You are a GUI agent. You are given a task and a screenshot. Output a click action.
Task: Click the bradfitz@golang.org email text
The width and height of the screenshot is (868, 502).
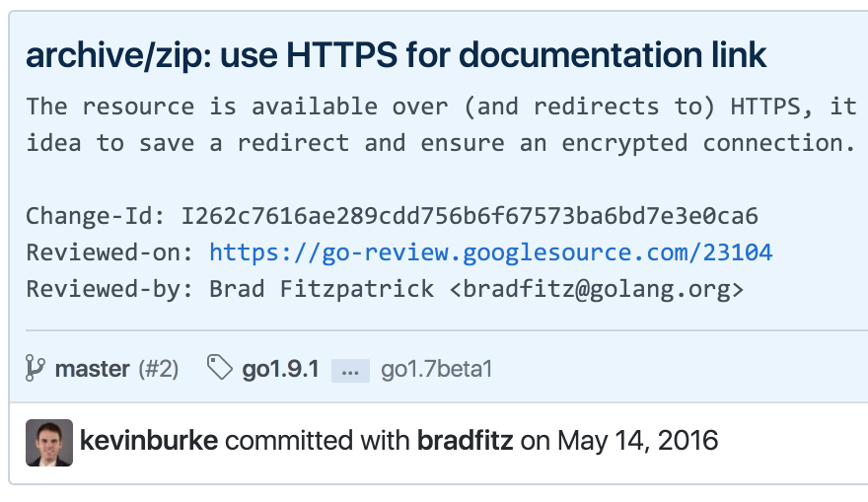597,289
